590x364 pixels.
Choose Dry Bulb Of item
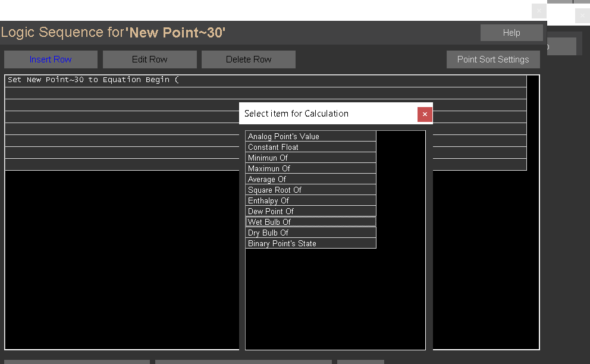click(x=310, y=233)
